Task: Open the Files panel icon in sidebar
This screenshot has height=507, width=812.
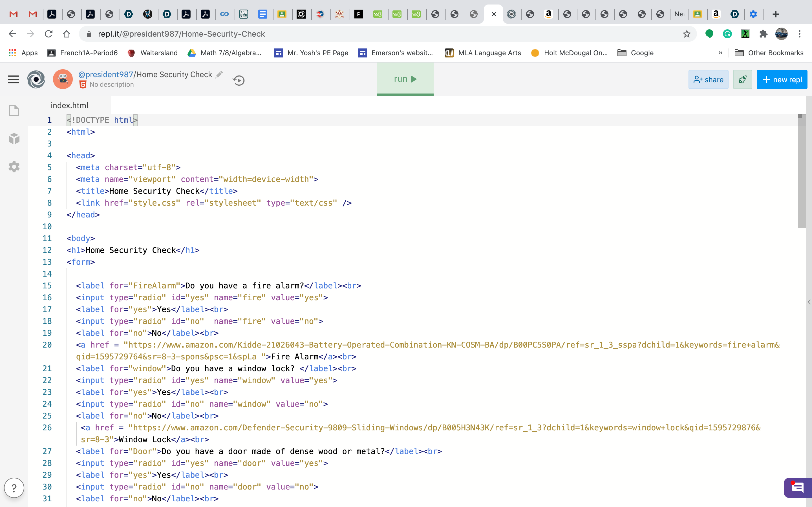Action: 14,110
